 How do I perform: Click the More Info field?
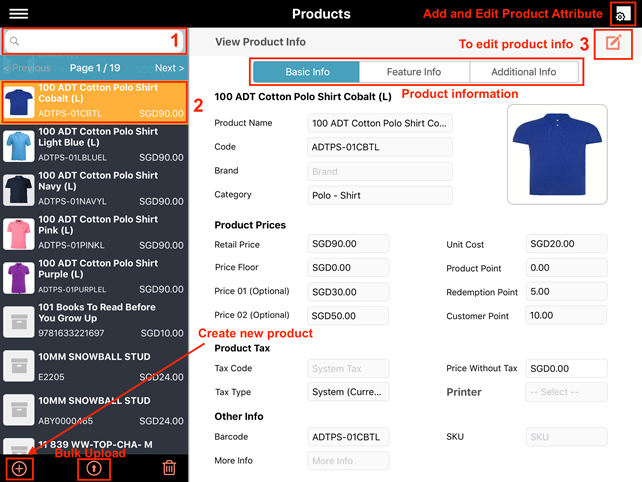pyautogui.click(x=348, y=461)
